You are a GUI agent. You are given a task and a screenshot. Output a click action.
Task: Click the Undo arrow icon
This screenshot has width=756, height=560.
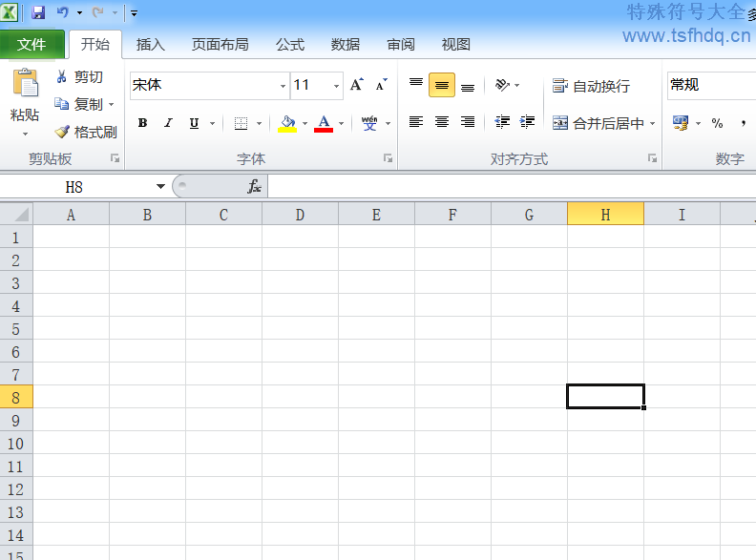(62, 12)
